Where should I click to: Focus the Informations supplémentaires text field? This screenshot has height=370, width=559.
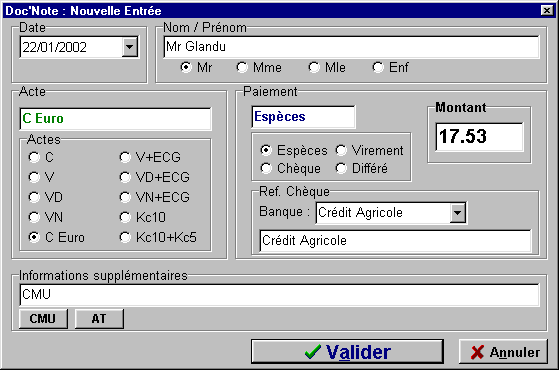tap(280, 295)
